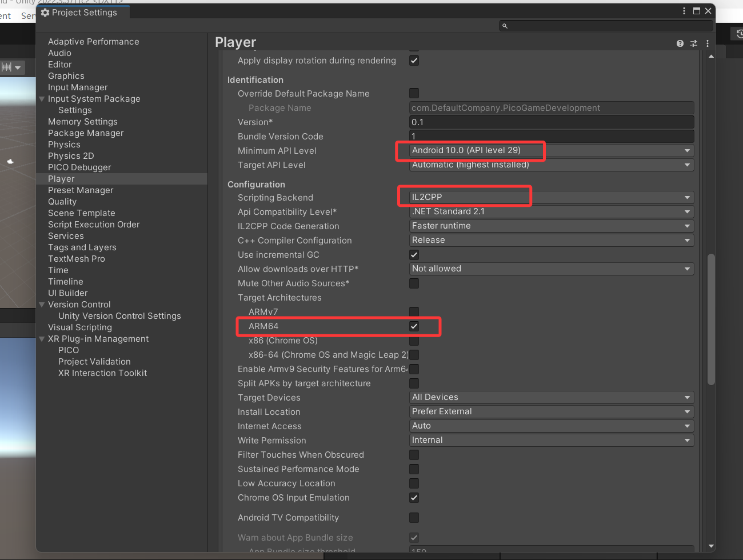Open Allow downloads over HTTP dropdown
743x560 pixels.
pos(552,269)
